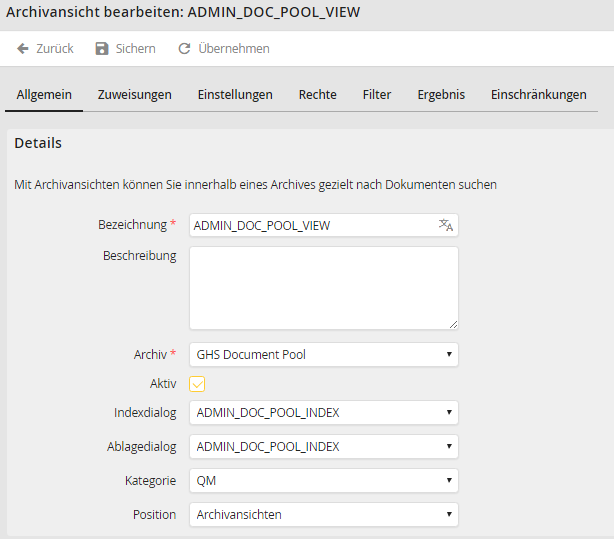Screen dimensions: 614x539
Task: Toggle the Aktiv checkbox
Action: click(x=198, y=384)
